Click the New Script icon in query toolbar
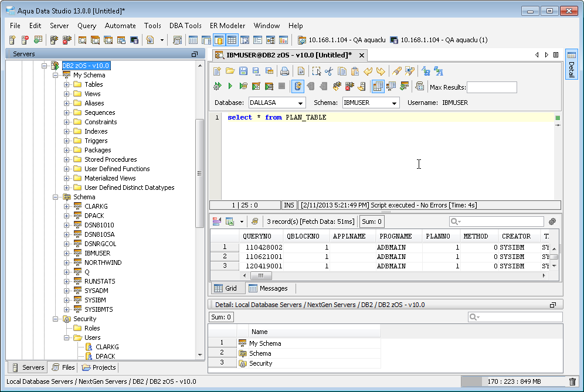 pos(217,71)
